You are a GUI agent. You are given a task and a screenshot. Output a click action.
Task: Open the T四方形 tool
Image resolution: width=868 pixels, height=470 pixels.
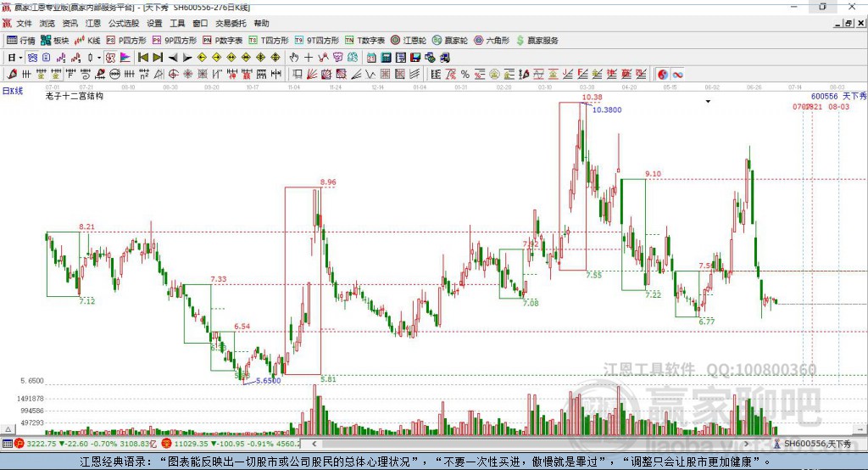click(x=269, y=41)
